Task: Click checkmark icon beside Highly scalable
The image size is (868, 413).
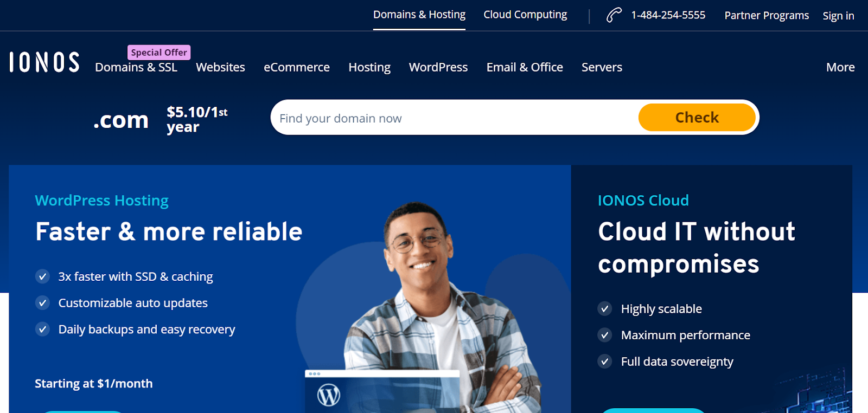Action: coord(605,309)
